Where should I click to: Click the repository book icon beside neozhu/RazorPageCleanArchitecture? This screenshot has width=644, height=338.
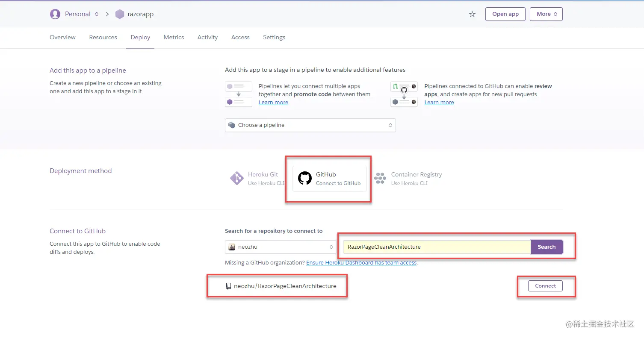click(x=228, y=286)
